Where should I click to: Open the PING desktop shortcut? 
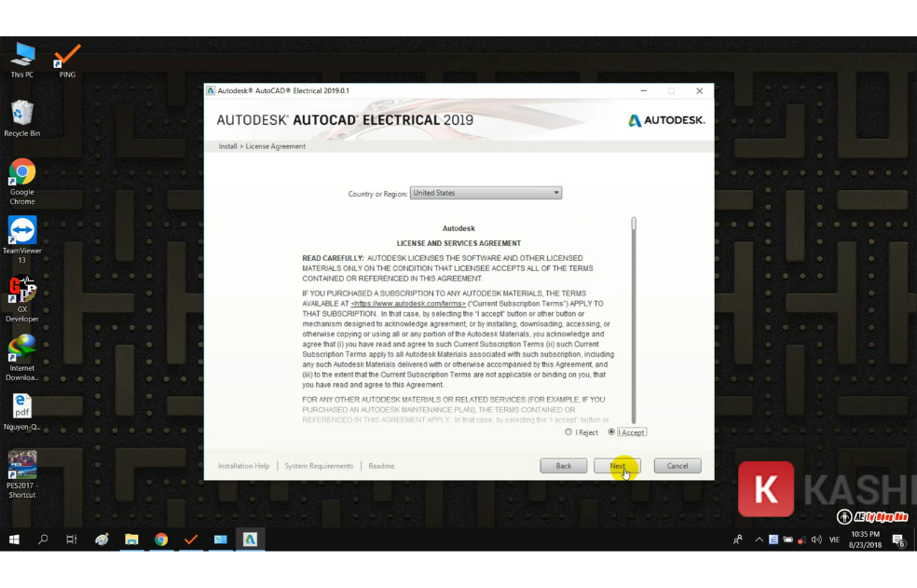tap(67, 61)
